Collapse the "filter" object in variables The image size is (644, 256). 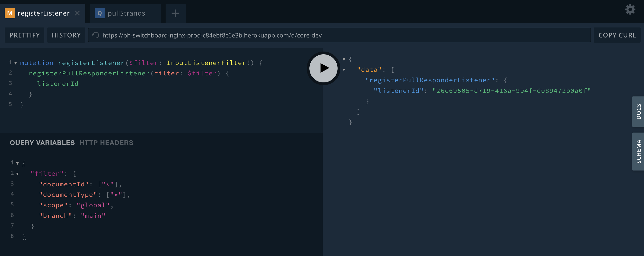(x=17, y=174)
